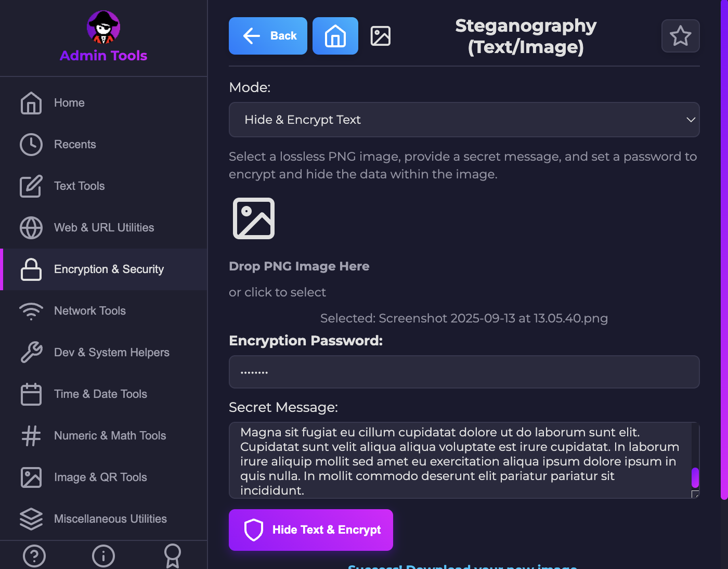Click the Numeric & Math Tools hash icon
The image size is (728, 569).
click(x=31, y=436)
